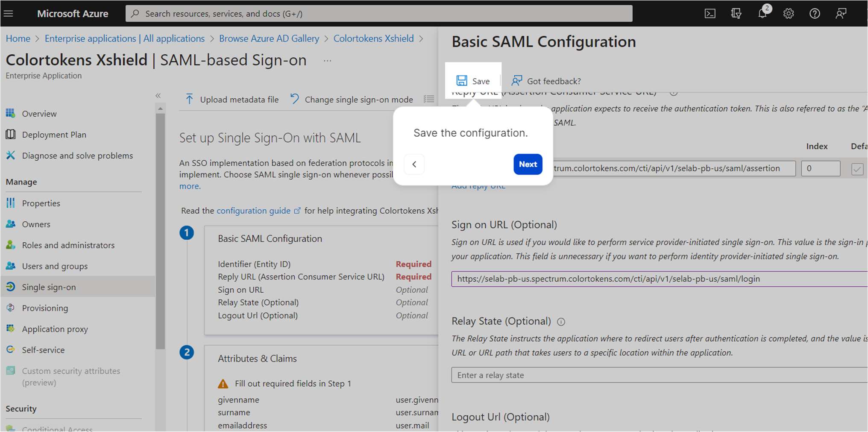Image resolution: width=868 pixels, height=432 pixels.
Task: Click Next in the walkthrough popup
Action: tap(528, 164)
